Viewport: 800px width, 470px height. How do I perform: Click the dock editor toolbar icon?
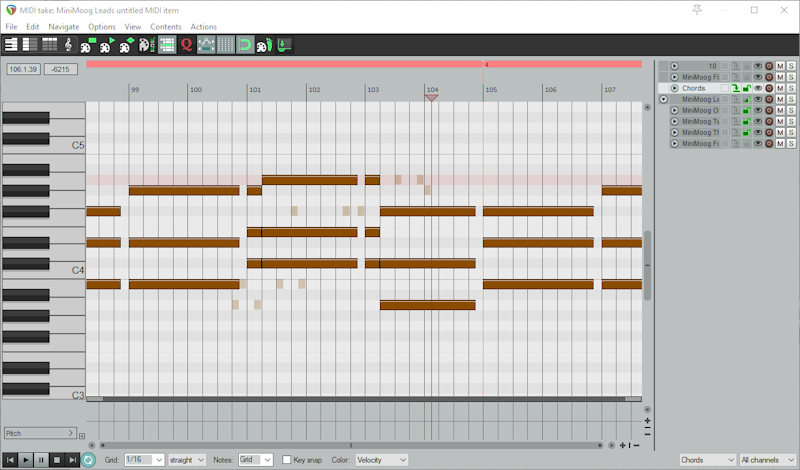tap(284, 44)
